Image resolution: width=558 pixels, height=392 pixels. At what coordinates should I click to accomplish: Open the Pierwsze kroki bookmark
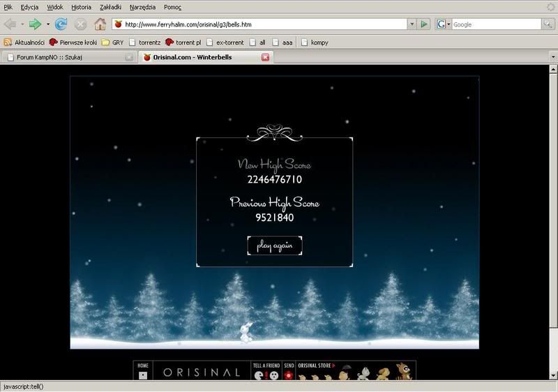click(x=73, y=43)
